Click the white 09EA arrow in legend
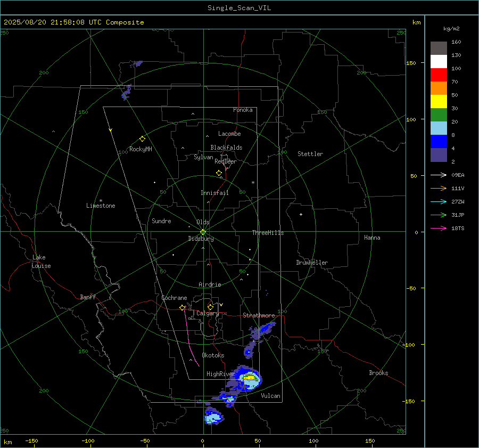This screenshot has width=479, height=448. point(439,175)
